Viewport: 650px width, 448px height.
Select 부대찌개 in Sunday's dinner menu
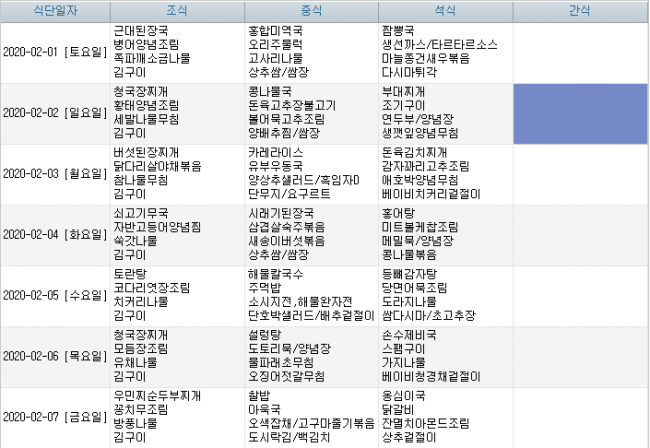click(405, 91)
